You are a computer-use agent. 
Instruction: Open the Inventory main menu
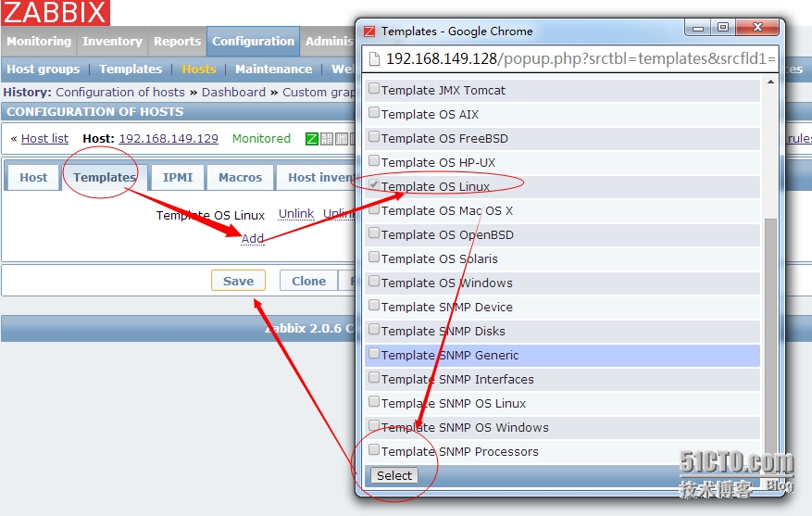[112, 42]
